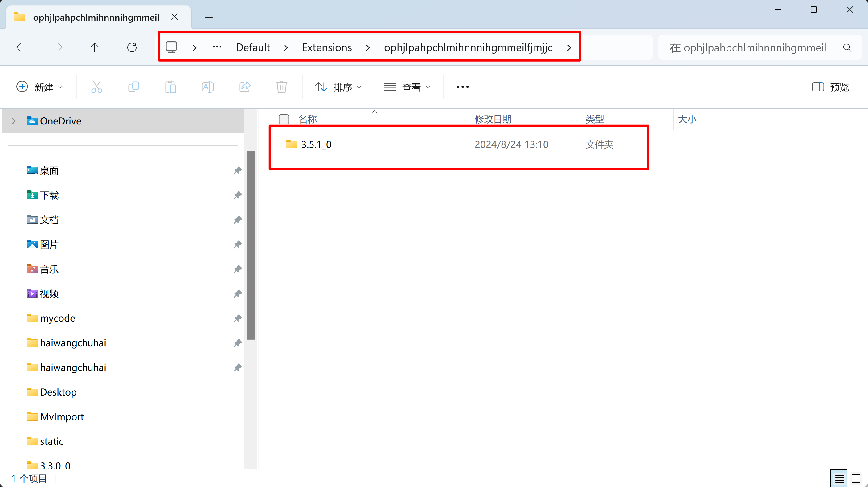Click the date 2024/8/24 13:10

click(511, 144)
